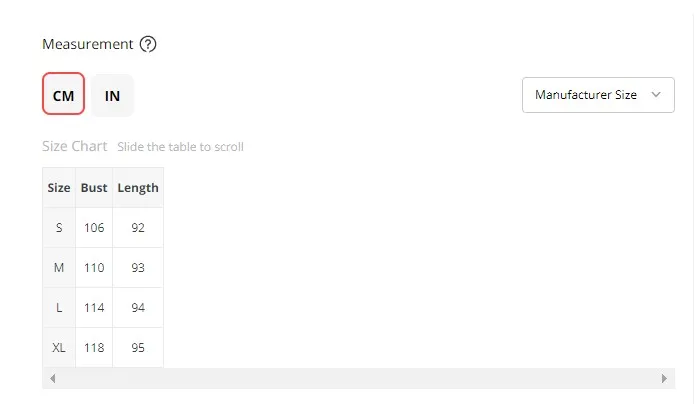
Task: Click the Bust column header
Action: click(x=94, y=188)
